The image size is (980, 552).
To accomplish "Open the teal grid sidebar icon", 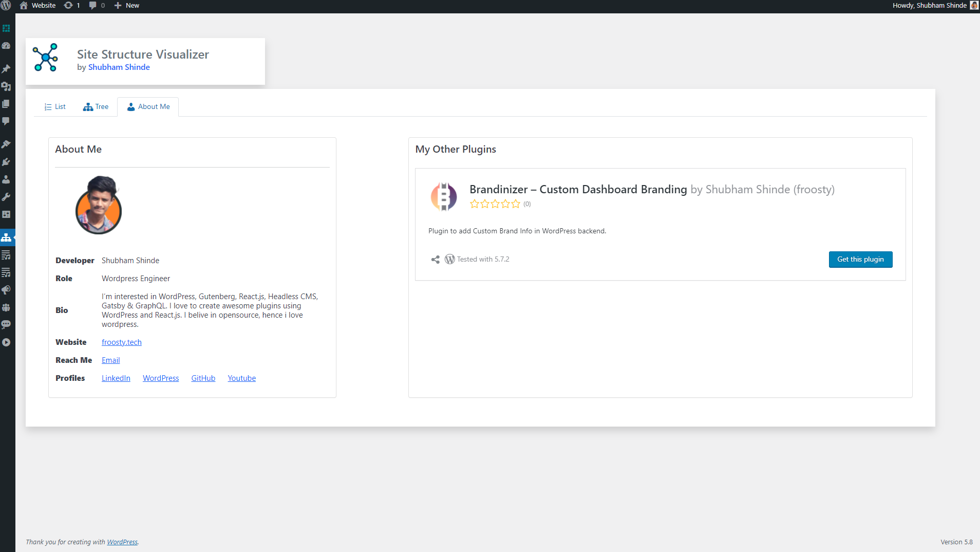I will point(6,28).
